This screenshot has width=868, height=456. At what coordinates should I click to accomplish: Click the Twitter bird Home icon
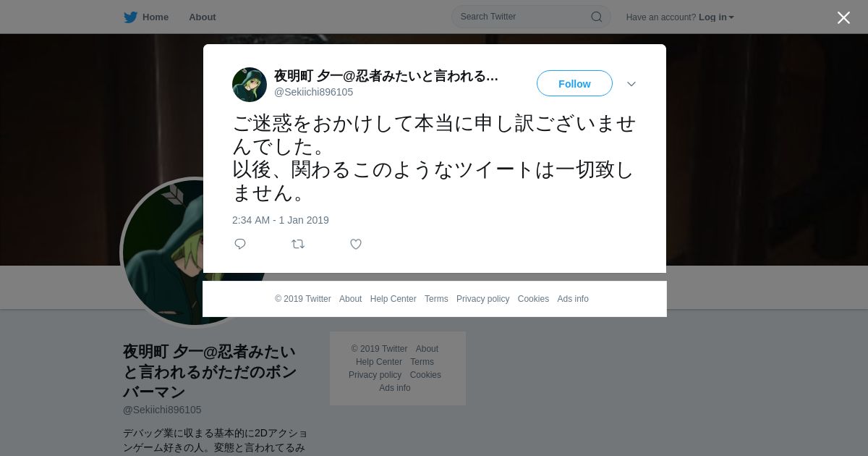pyautogui.click(x=130, y=17)
